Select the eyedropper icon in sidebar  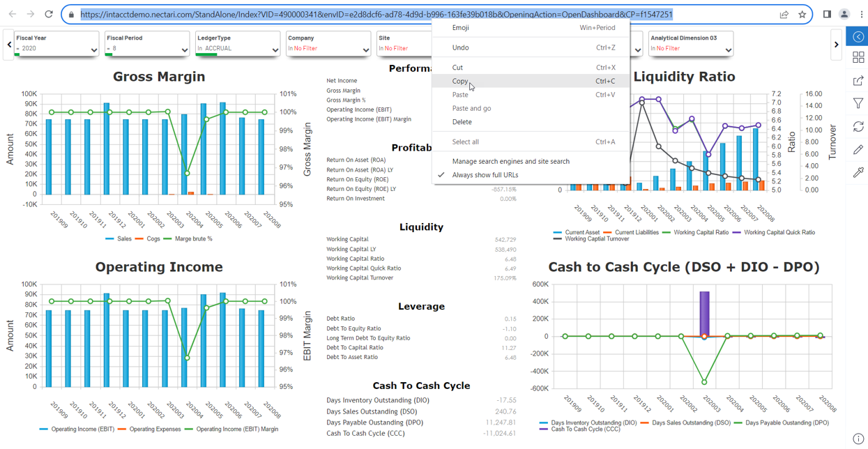858,172
